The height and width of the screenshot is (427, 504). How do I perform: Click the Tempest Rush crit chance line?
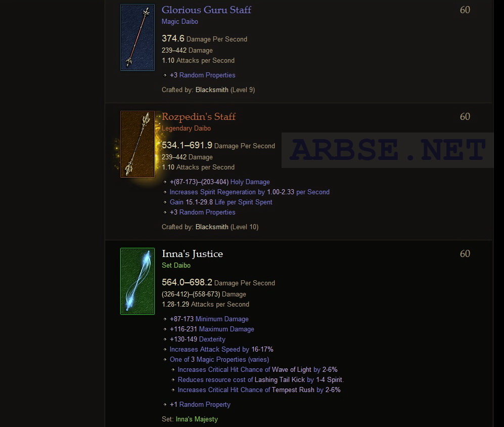point(259,390)
